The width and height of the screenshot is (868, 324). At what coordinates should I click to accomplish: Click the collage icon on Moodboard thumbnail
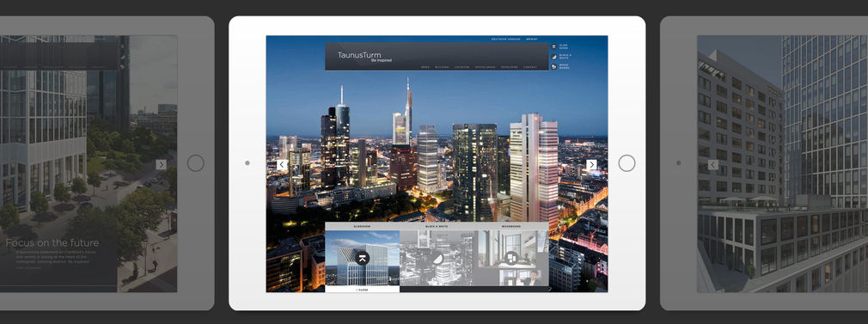click(511, 258)
